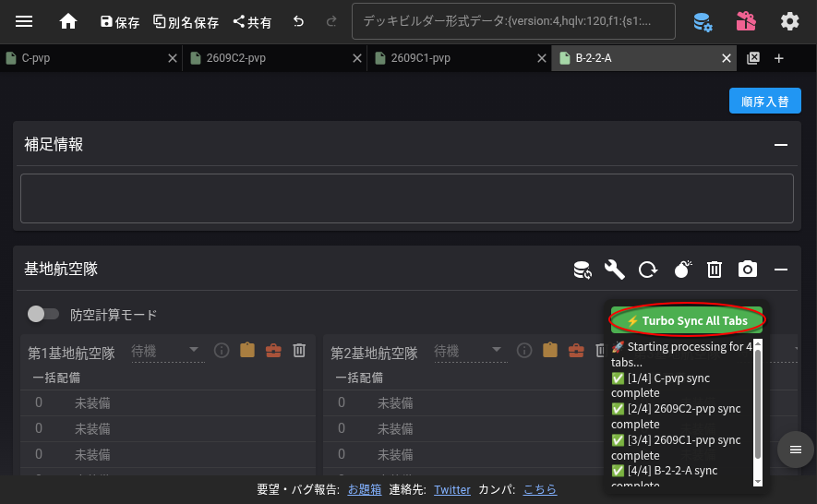This screenshot has height=504, width=817.
Task: Click the close-all-tabs icon
Action: (753, 58)
